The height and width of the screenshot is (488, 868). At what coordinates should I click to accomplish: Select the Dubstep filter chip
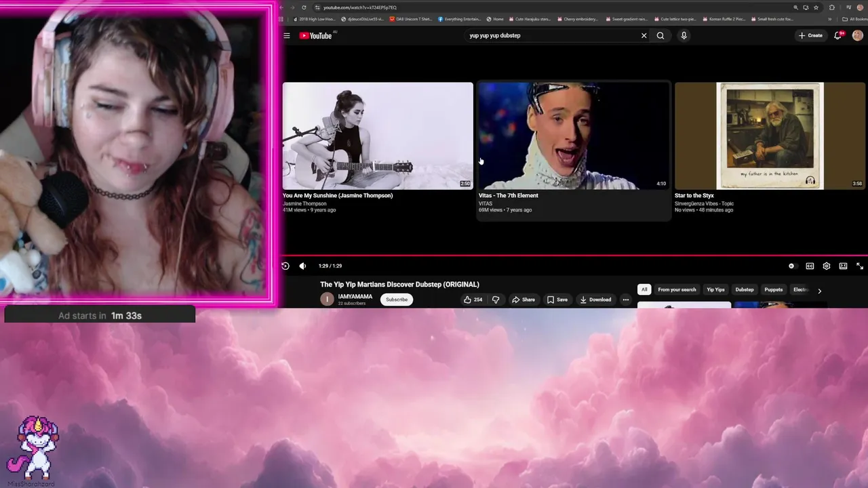click(x=745, y=289)
